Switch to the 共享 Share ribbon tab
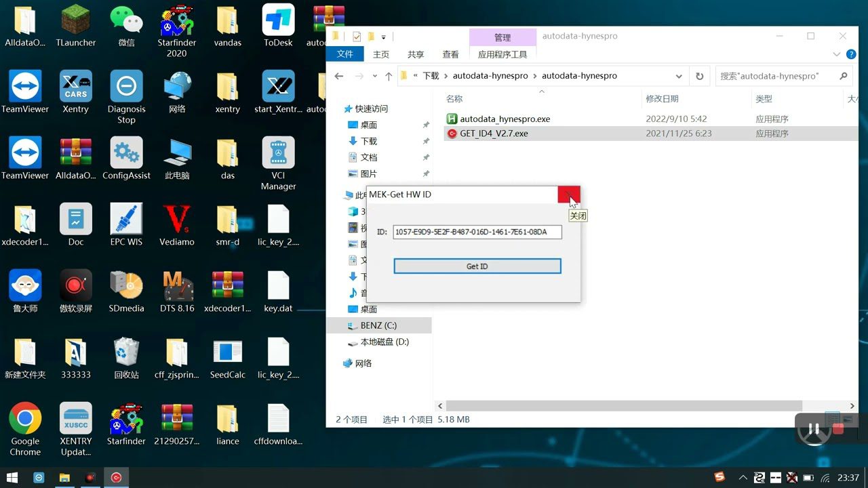Image resolution: width=868 pixels, height=488 pixels. tap(416, 54)
